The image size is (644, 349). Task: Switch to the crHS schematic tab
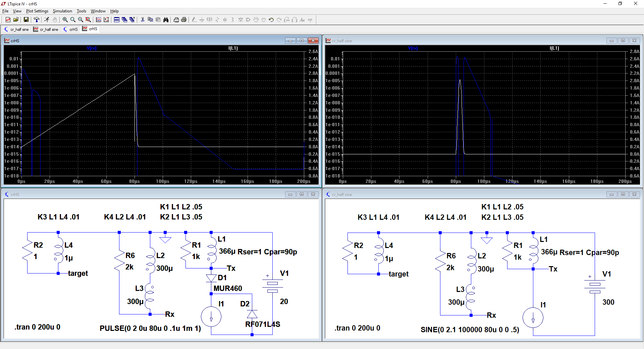click(x=70, y=30)
